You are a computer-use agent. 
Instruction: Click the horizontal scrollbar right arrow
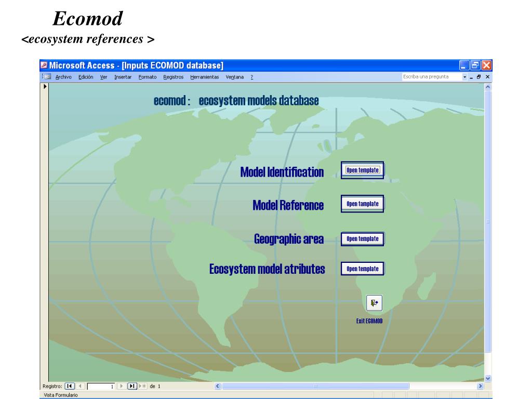pos(480,386)
